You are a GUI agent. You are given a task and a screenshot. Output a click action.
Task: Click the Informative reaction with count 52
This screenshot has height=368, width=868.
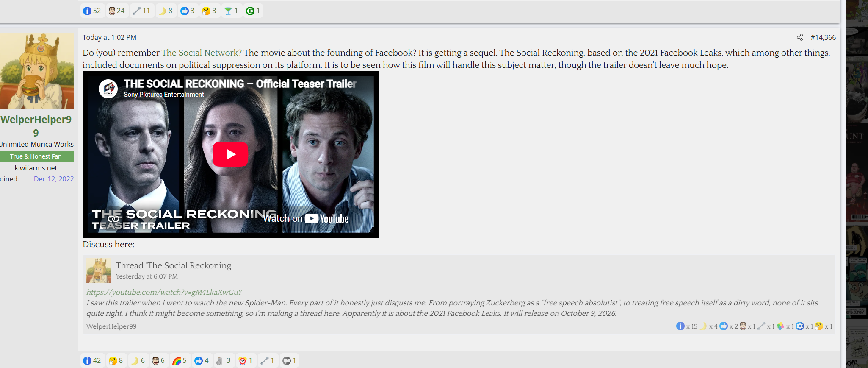pyautogui.click(x=92, y=11)
